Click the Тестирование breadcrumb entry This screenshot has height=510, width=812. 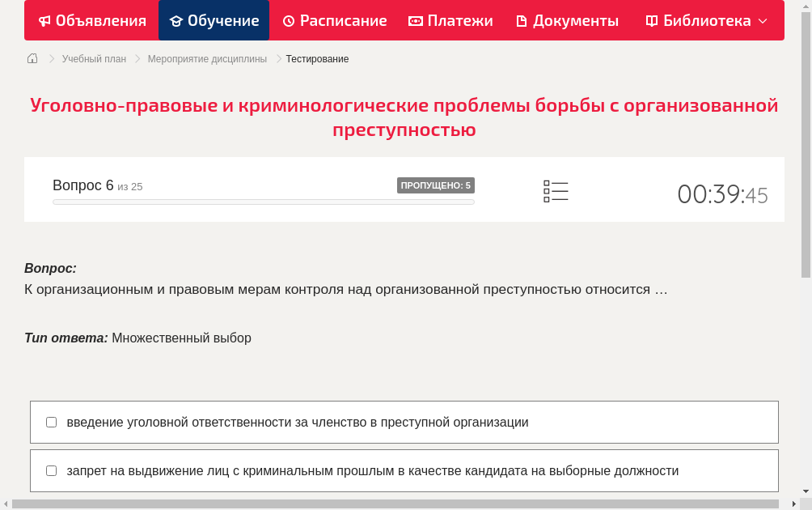(316, 58)
